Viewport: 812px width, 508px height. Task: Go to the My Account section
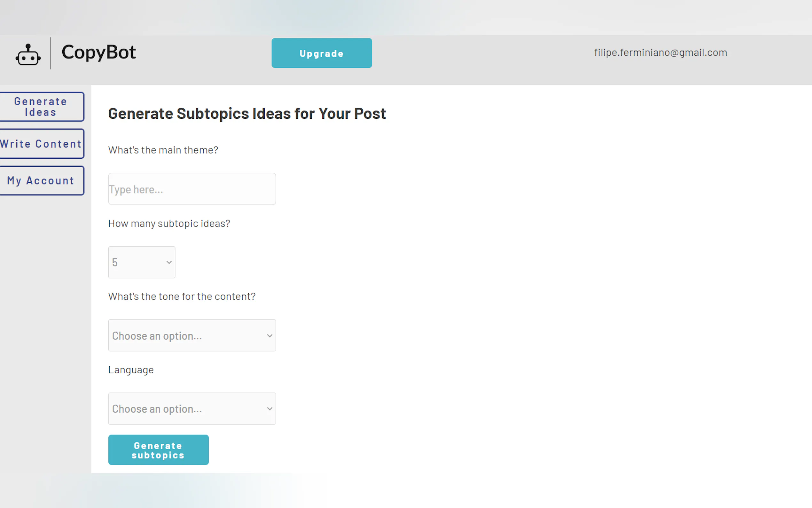(41, 181)
